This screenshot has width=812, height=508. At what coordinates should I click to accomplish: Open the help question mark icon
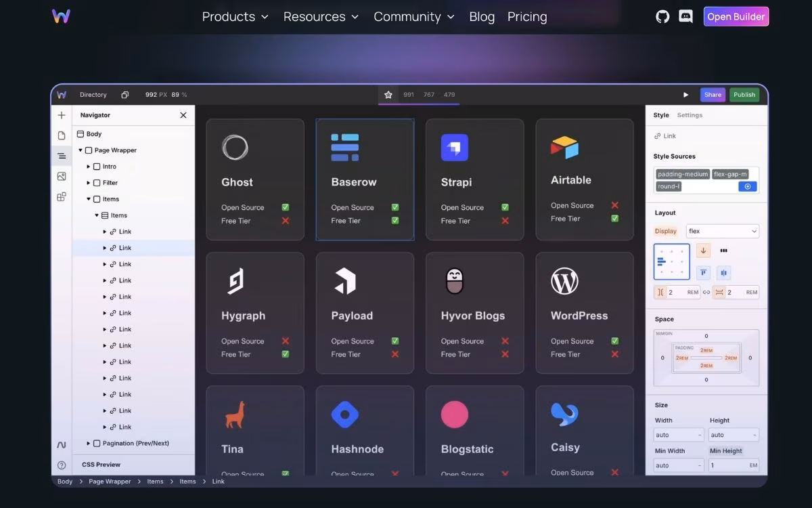(x=62, y=465)
